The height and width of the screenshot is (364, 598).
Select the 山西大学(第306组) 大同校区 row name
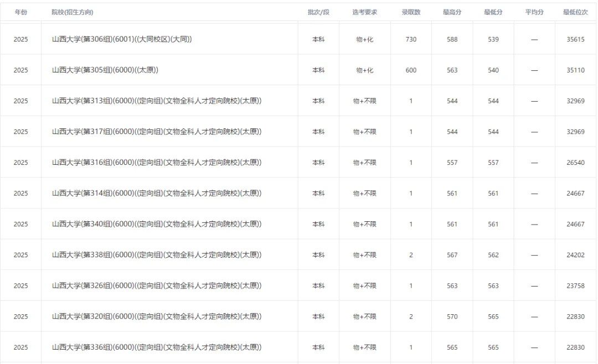122,39
